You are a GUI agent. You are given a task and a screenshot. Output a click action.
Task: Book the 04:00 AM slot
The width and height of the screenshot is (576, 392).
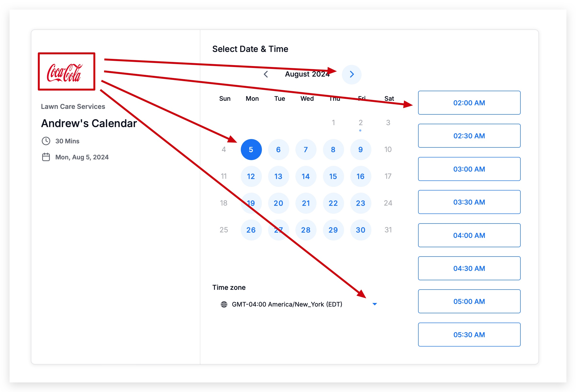(x=469, y=235)
